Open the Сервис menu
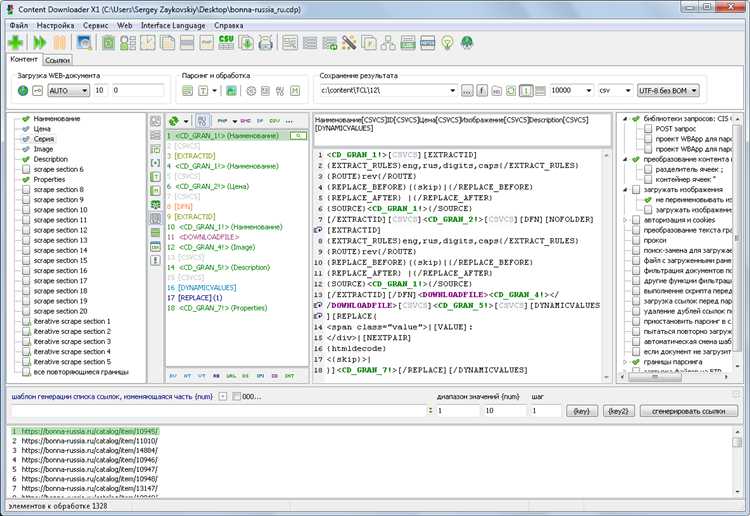 (x=95, y=25)
